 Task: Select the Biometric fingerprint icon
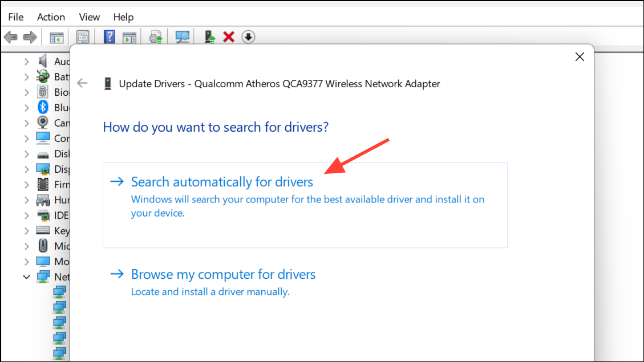(43, 92)
